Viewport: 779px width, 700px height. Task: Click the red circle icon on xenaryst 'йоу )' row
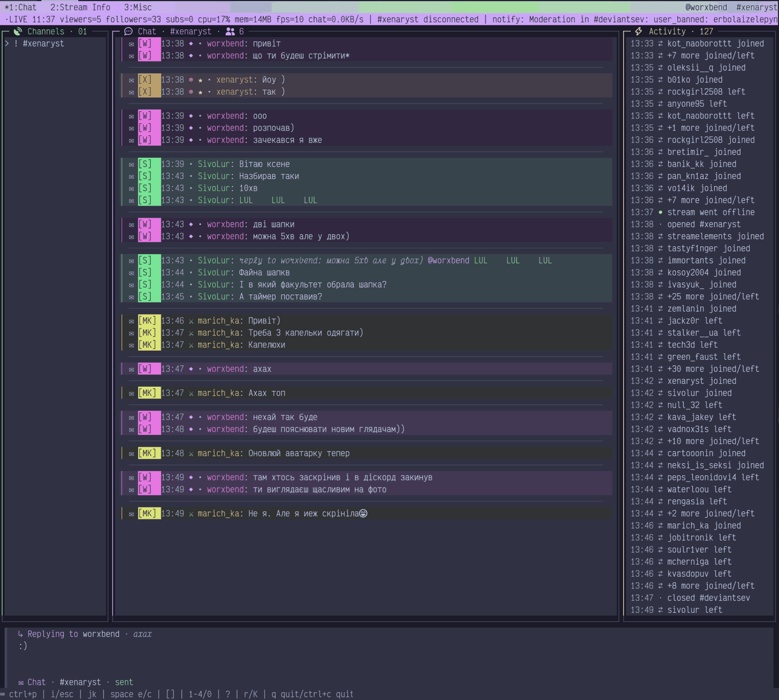(191, 79)
